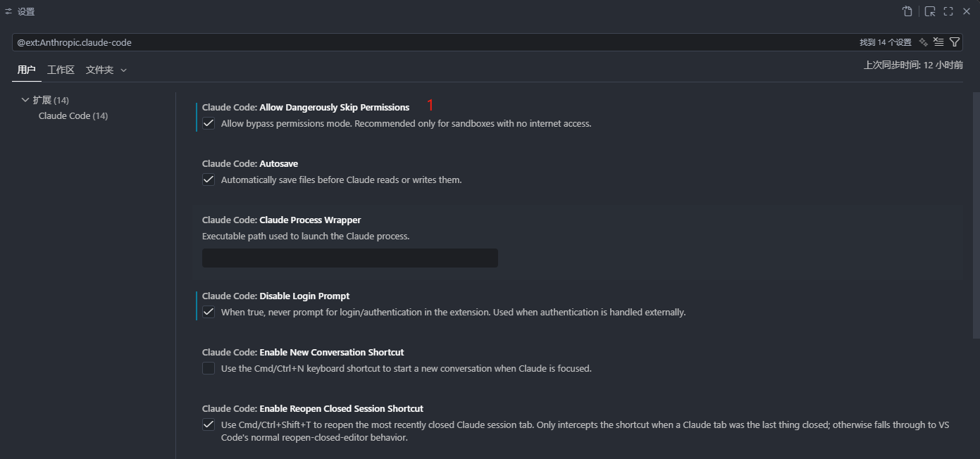Click the Claude Process Wrapper path field
980x459 pixels.
(x=350, y=258)
